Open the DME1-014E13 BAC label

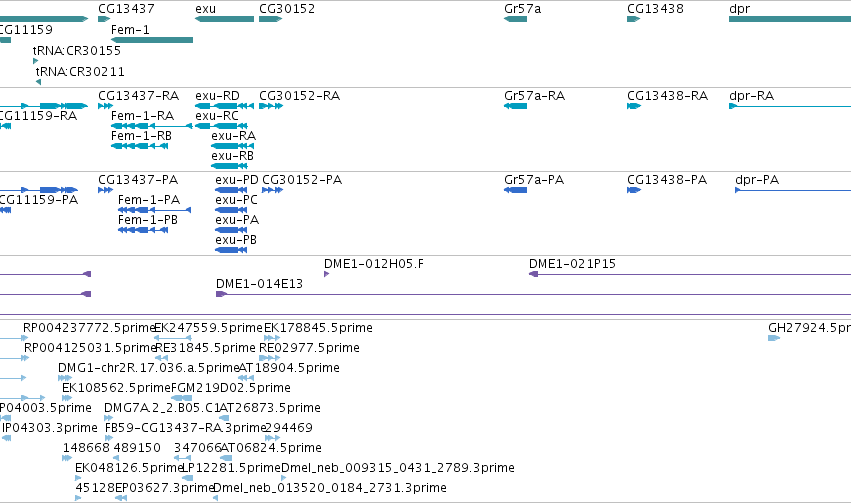tap(259, 284)
